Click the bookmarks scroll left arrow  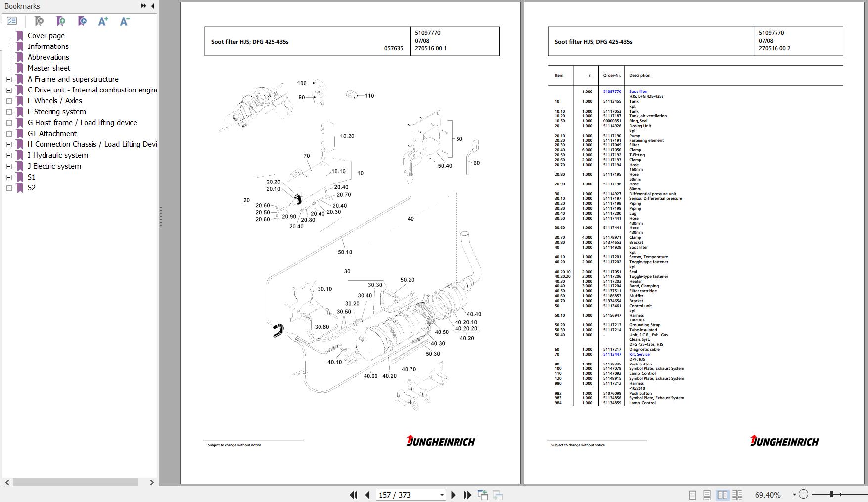coord(7,482)
